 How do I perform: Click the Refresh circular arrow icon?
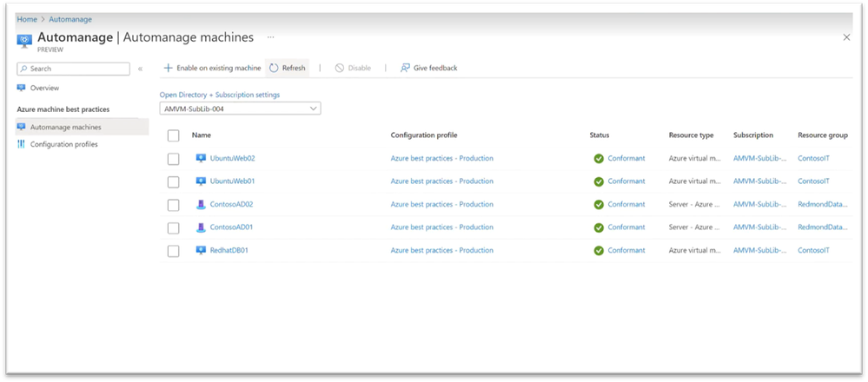point(274,68)
